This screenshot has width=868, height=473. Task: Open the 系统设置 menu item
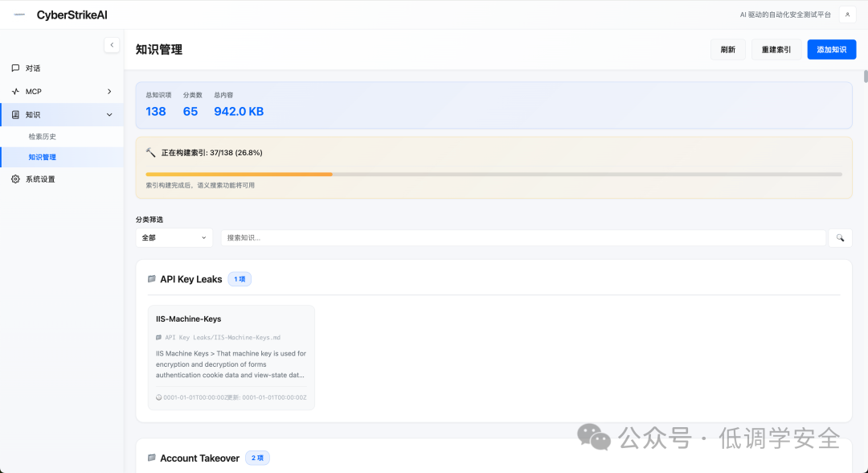(x=62, y=179)
